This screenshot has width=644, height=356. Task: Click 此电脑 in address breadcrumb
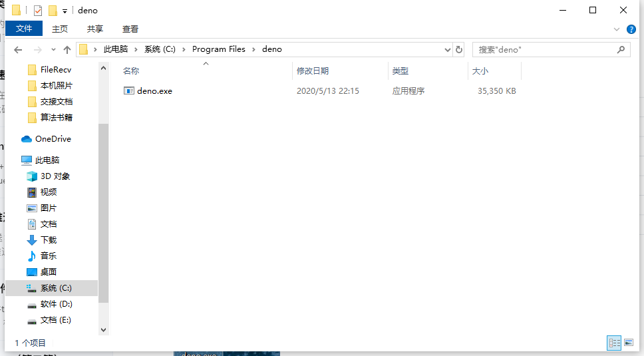116,49
